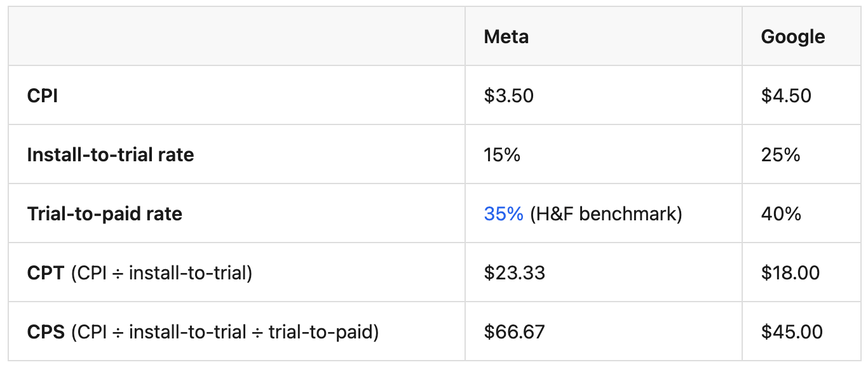Viewport: 868px width, 367px height.
Task: Click Google's 25% install-to-trial cell
Action: point(781,155)
